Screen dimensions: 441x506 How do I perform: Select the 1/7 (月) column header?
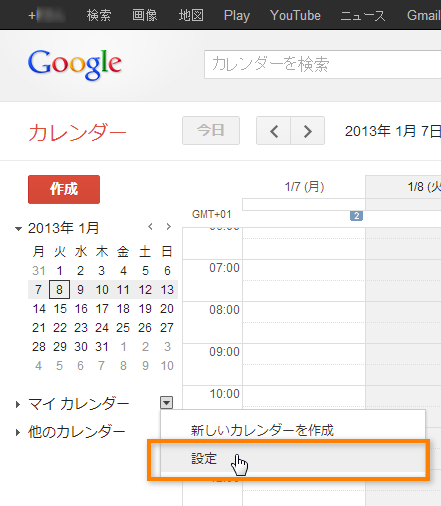coord(304,187)
